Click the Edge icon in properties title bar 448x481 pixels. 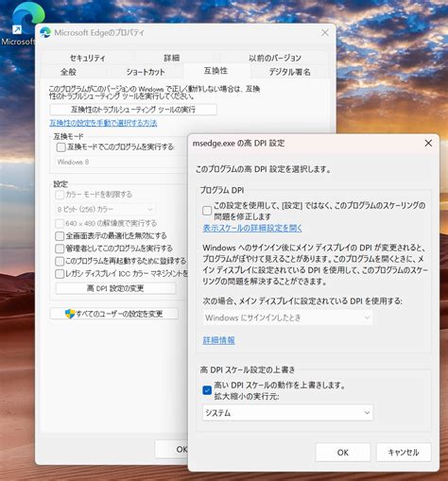pyautogui.click(x=45, y=33)
